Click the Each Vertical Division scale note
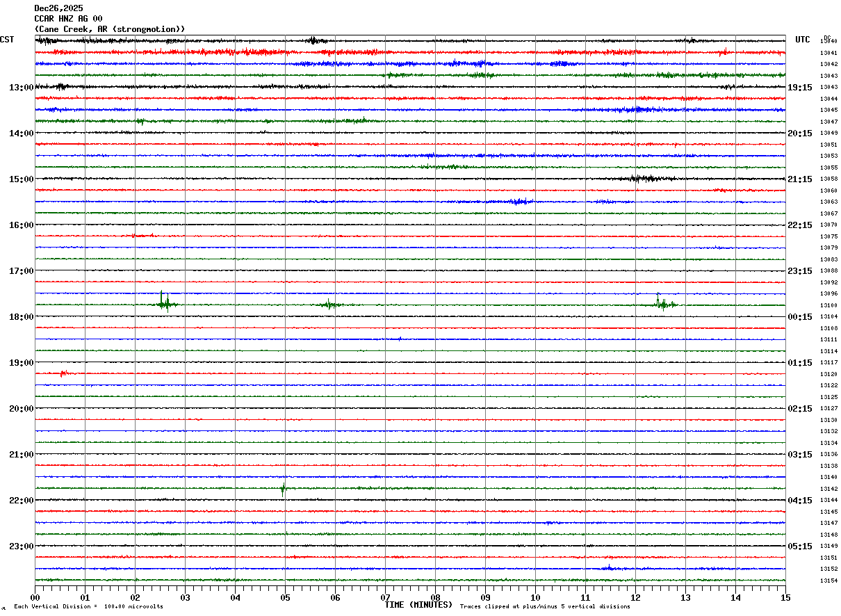The width and height of the screenshot is (841, 616). point(88,606)
